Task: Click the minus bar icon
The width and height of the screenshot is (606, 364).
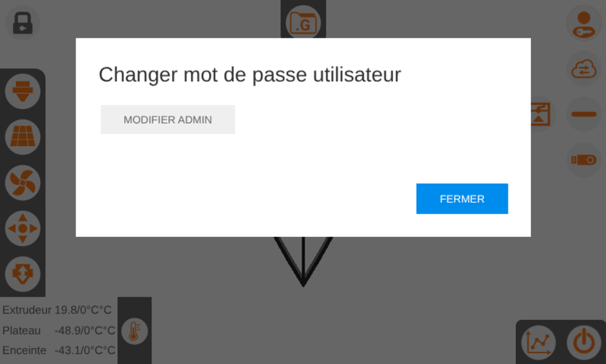Action: point(583,114)
